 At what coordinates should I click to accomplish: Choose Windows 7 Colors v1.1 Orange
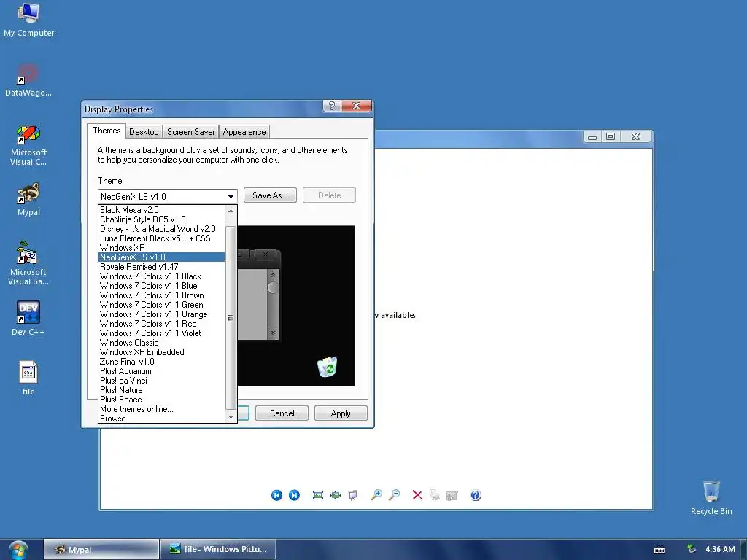point(161,314)
